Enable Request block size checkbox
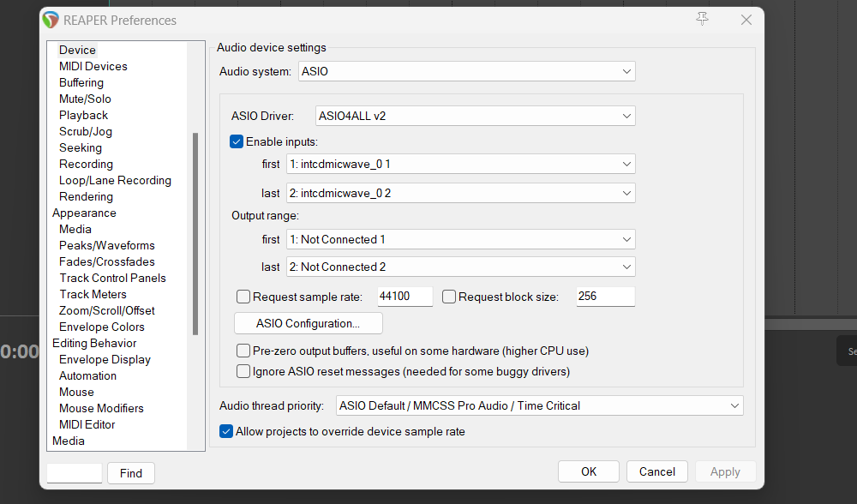Image resolution: width=857 pixels, height=504 pixels. 449,297
